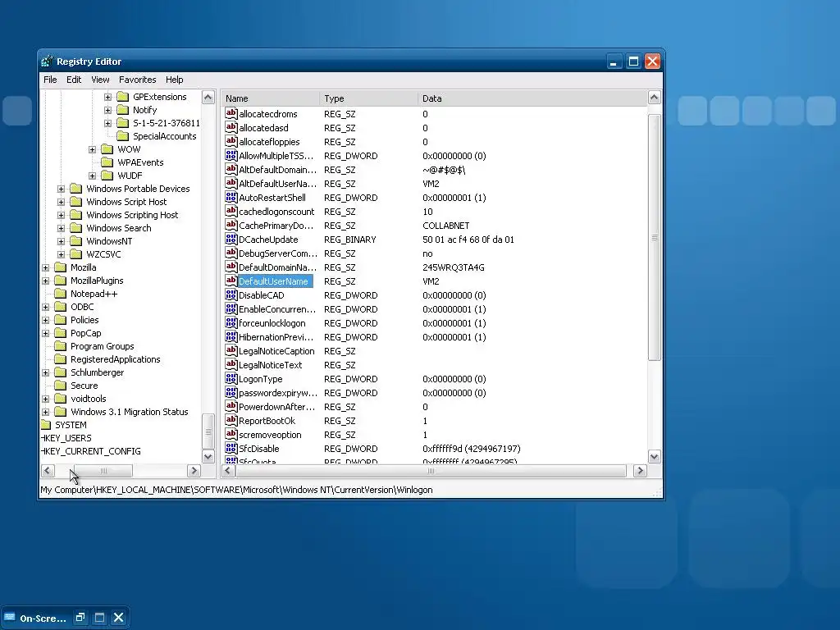Viewport: 840px width, 630px height.
Task: Expand the WOW key node
Action: (x=92, y=149)
